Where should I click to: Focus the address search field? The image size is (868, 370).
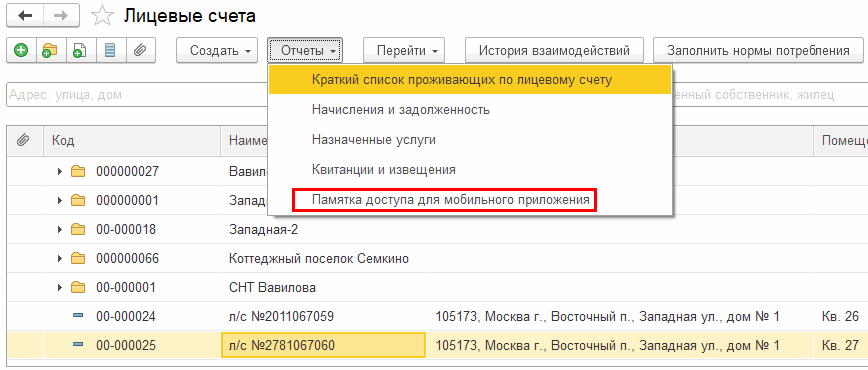tap(137, 95)
